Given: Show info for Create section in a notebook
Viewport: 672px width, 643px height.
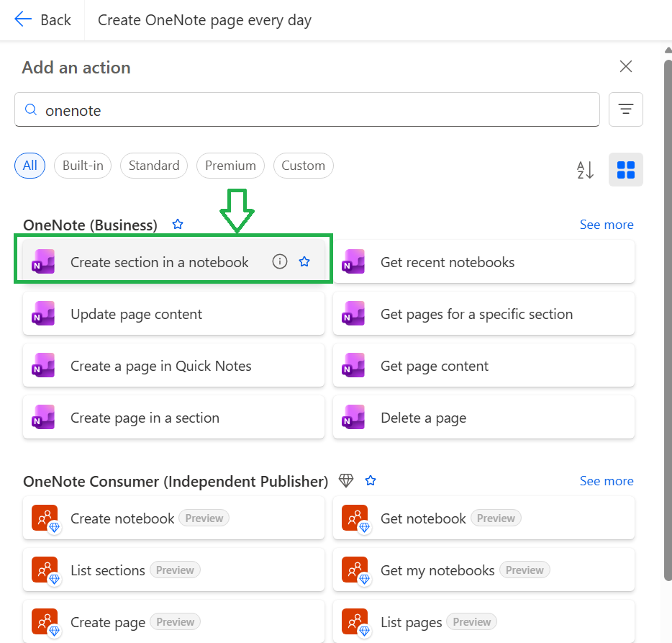Looking at the screenshot, I should pyautogui.click(x=279, y=261).
